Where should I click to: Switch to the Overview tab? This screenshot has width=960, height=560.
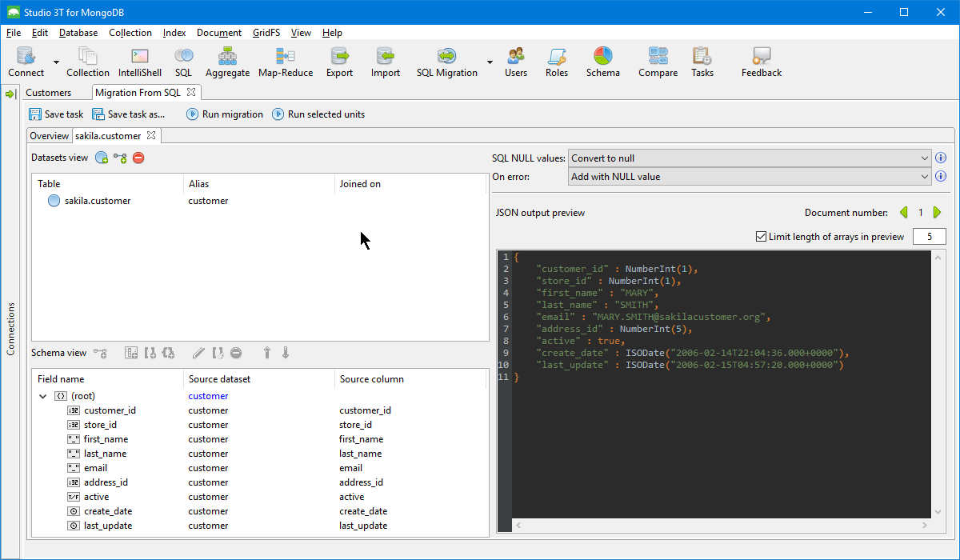click(x=50, y=136)
